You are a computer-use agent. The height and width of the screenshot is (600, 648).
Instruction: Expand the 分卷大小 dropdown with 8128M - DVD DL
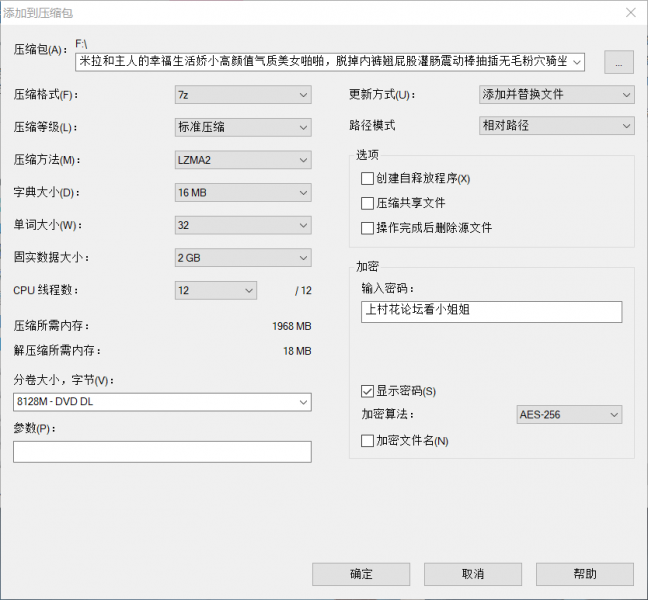(x=162, y=401)
